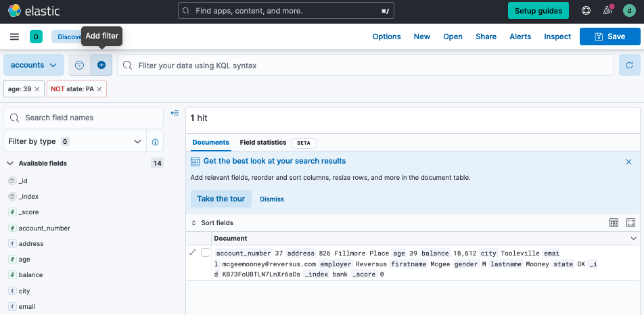Viewport: 644px width, 315px height.
Task: Open the Inspect menu item
Action: tap(557, 37)
